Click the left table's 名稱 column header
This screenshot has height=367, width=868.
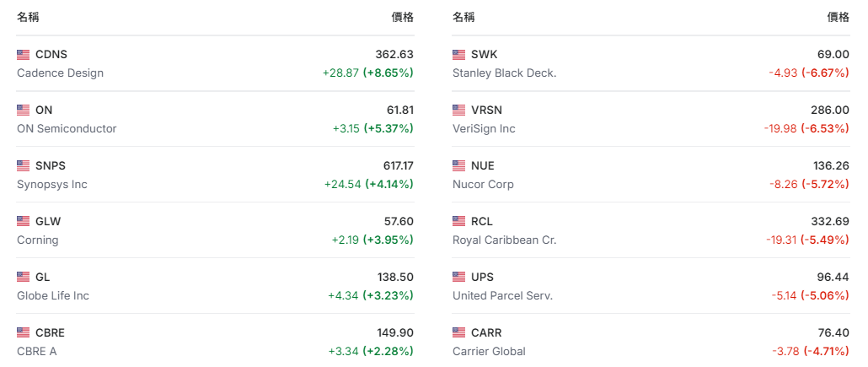point(28,17)
